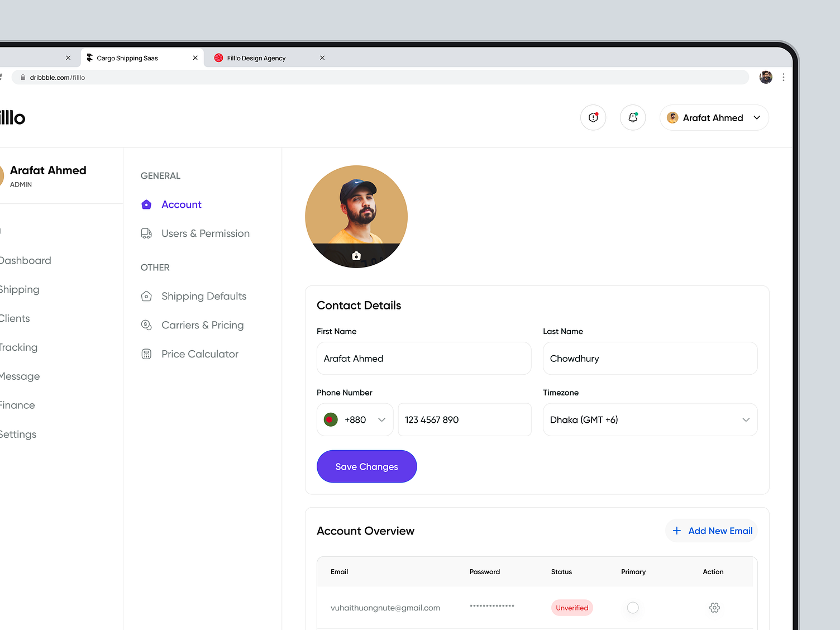Expand the Arafat Ahmed user menu

[714, 118]
